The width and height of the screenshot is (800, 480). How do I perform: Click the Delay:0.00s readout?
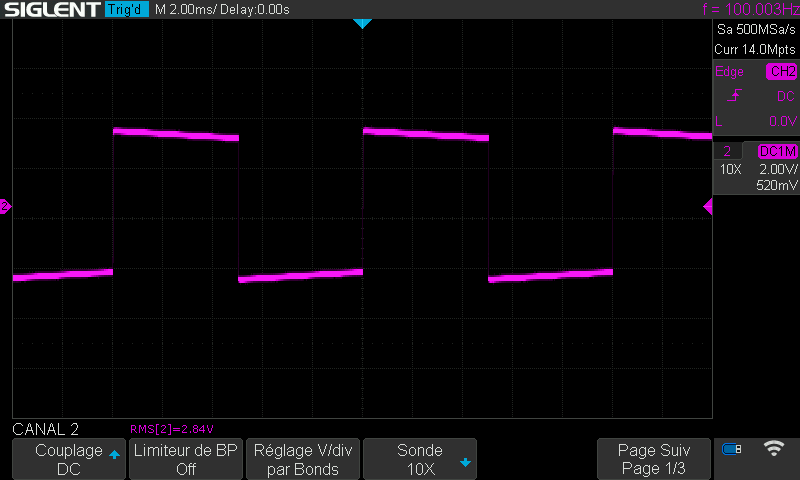point(255,10)
